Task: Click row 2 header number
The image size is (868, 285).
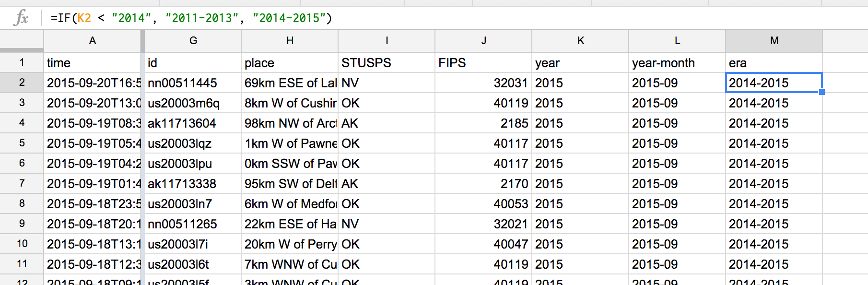Action: tap(22, 83)
